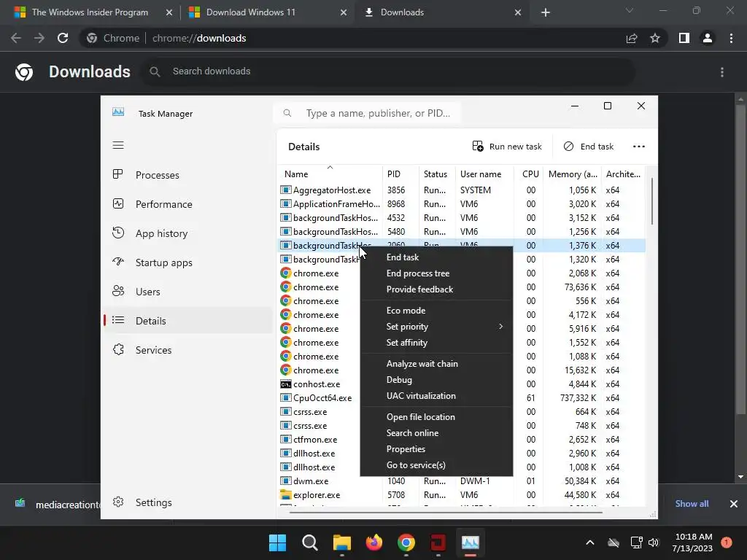Screen dimensions: 747x560
Task: Click the Search downloads field
Action: coord(388,71)
